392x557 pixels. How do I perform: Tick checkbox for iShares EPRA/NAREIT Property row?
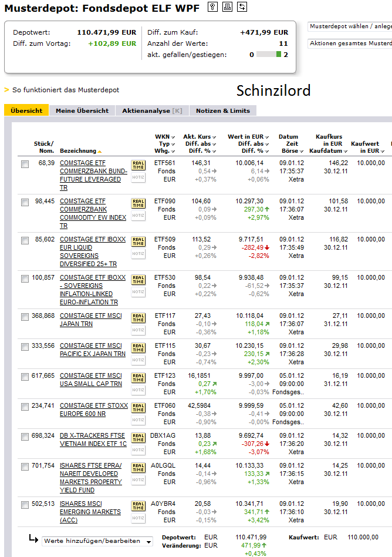[25, 467]
